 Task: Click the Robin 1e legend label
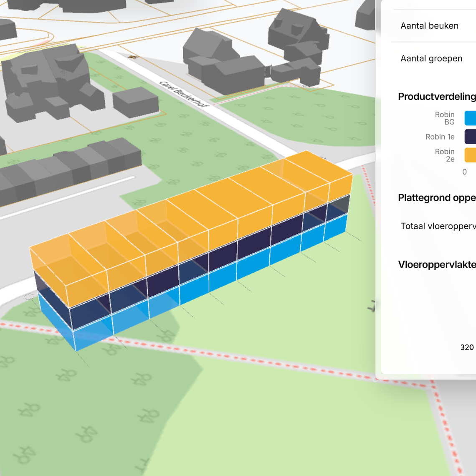pyautogui.click(x=440, y=137)
